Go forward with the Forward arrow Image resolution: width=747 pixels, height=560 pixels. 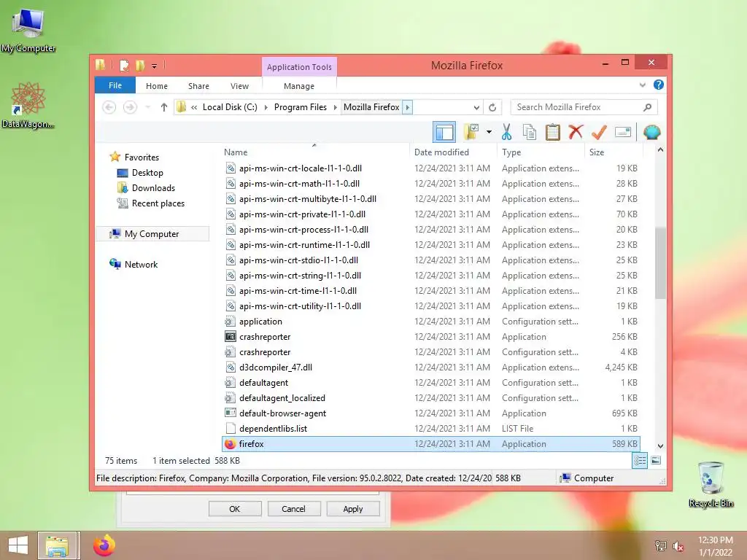click(x=130, y=107)
